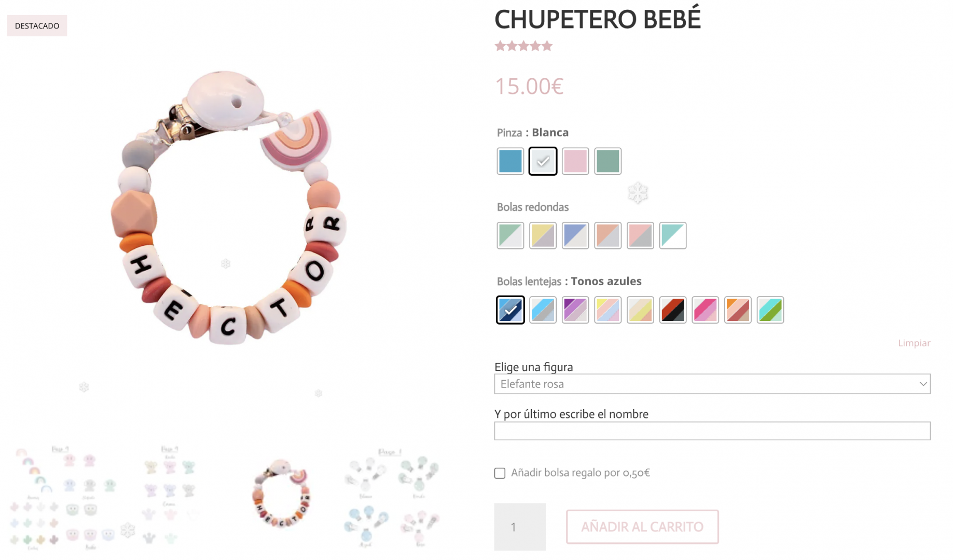The image size is (953, 560).
Task: Choose the white Pinza swatch with checkmark
Action: (x=543, y=161)
